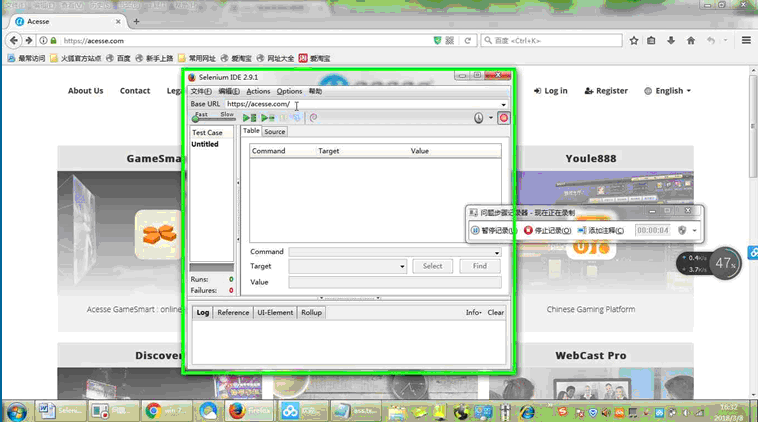Adjust the Fast-Slow speed slider

coord(195,118)
